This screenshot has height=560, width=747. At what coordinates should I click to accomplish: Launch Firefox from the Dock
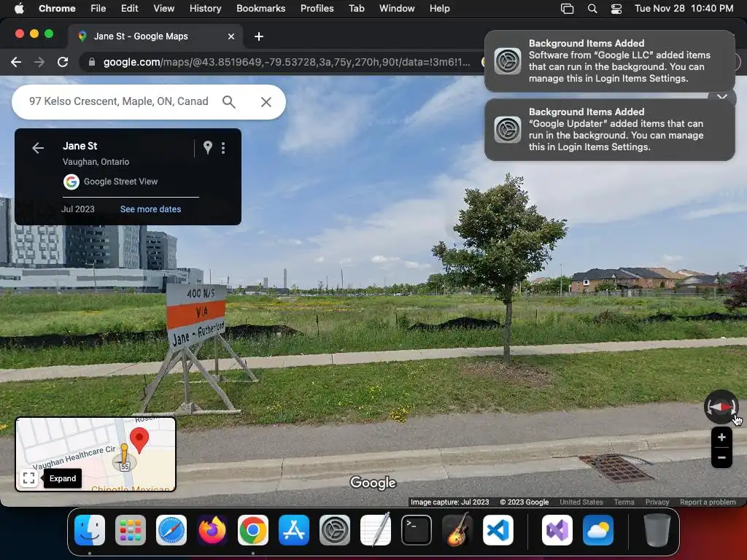pos(212,530)
